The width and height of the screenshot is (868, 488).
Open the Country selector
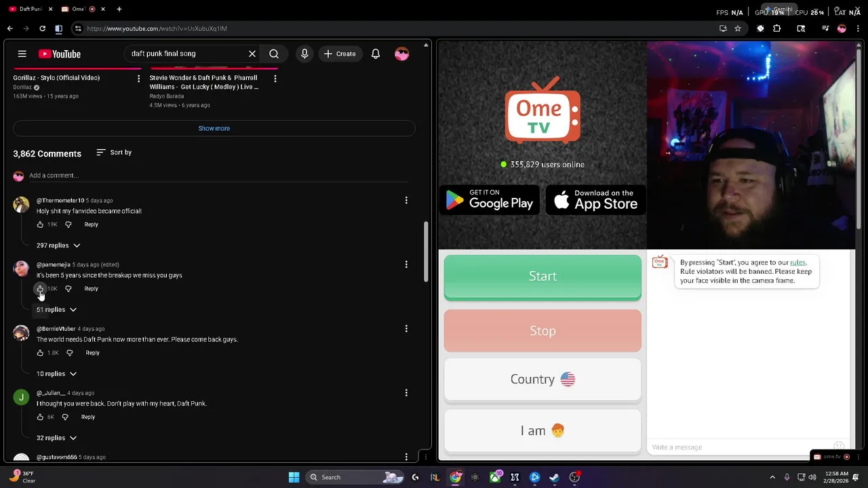click(x=542, y=380)
